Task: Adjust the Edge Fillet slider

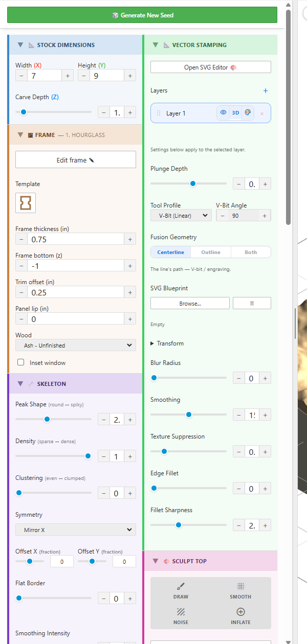Action: coord(188,488)
